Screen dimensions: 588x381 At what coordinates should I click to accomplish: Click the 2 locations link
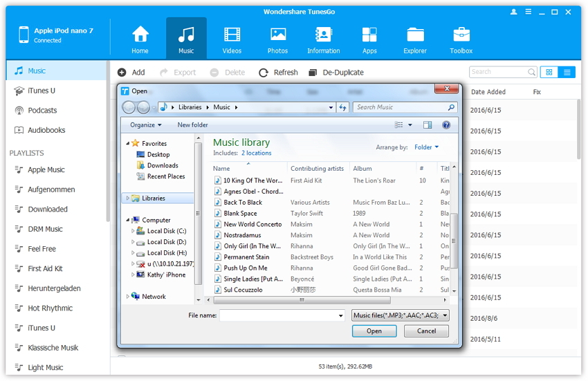(256, 153)
